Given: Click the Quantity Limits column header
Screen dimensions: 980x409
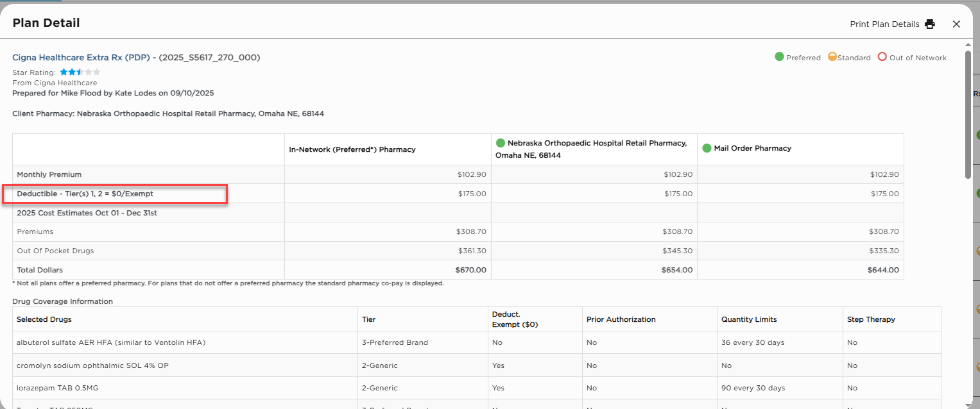Looking at the screenshot, I should click(x=749, y=319).
